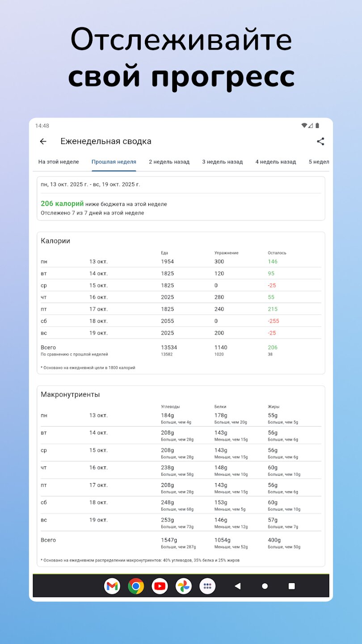Switch to '3 недель назад' tab

pos(223,162)
